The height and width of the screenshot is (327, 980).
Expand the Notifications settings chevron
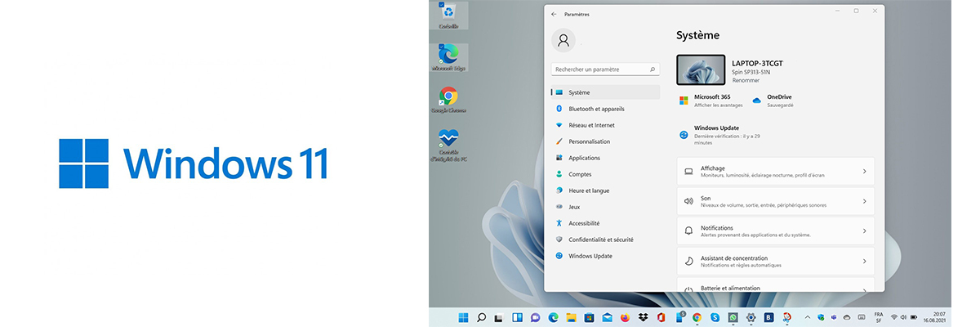pos(864,231)
